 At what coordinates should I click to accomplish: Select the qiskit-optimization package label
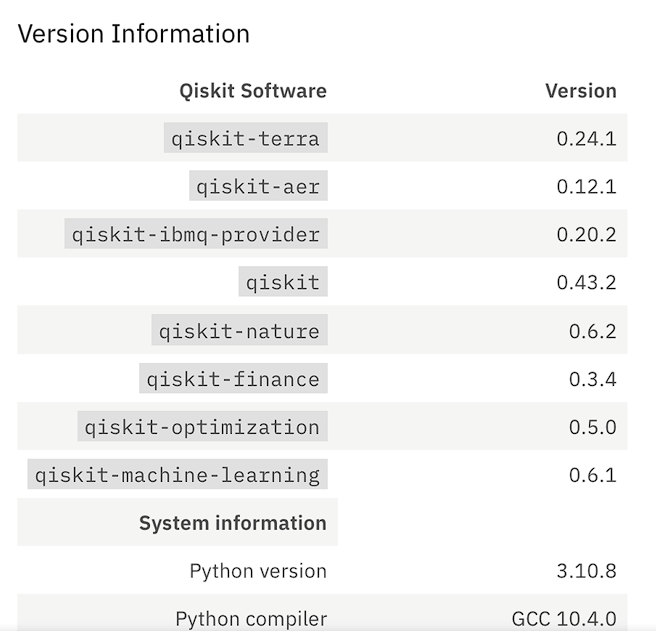[202, 427]
